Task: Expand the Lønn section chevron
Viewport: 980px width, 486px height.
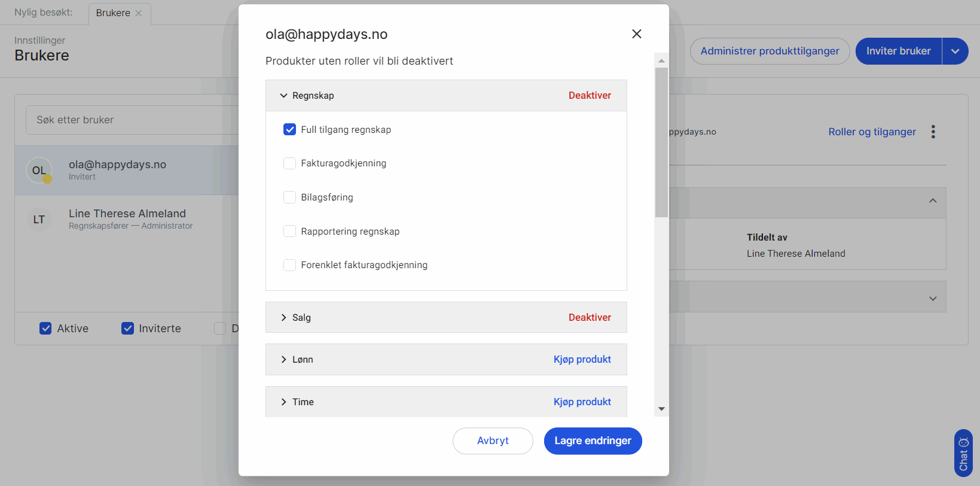Action: (x=284, y=360)
